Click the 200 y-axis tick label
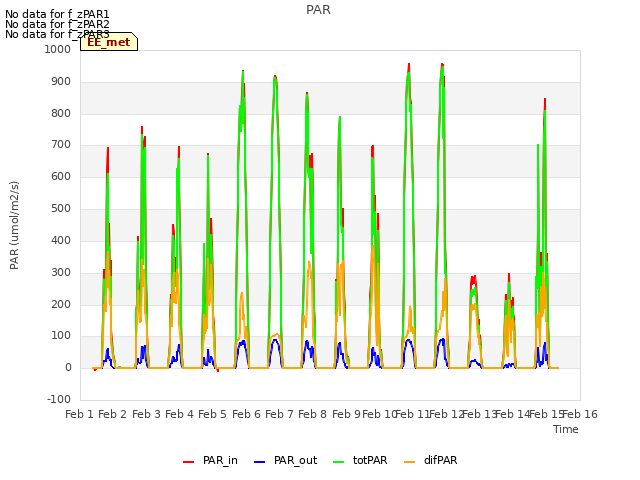Screen dimensions: 640x480 tap(61, 304)
